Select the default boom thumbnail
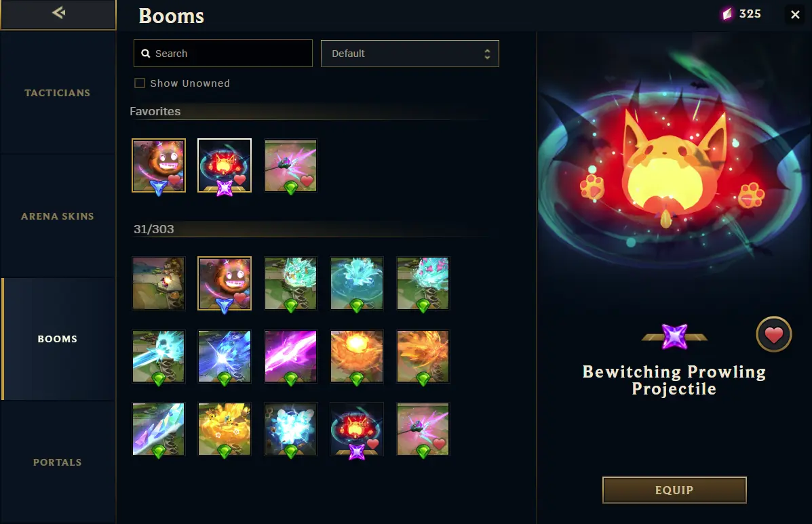Viewport: 812px width, 524px height. pos(159,283)
